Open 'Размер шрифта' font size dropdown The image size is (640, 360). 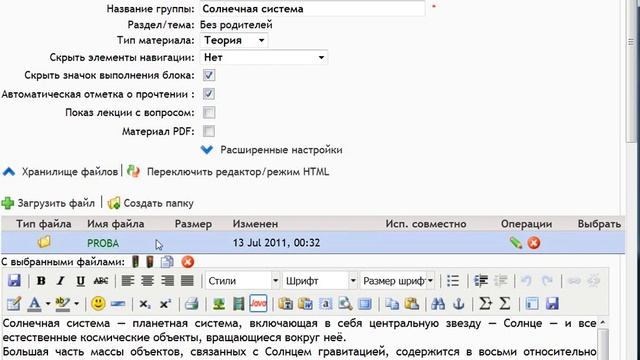[397, 281]
